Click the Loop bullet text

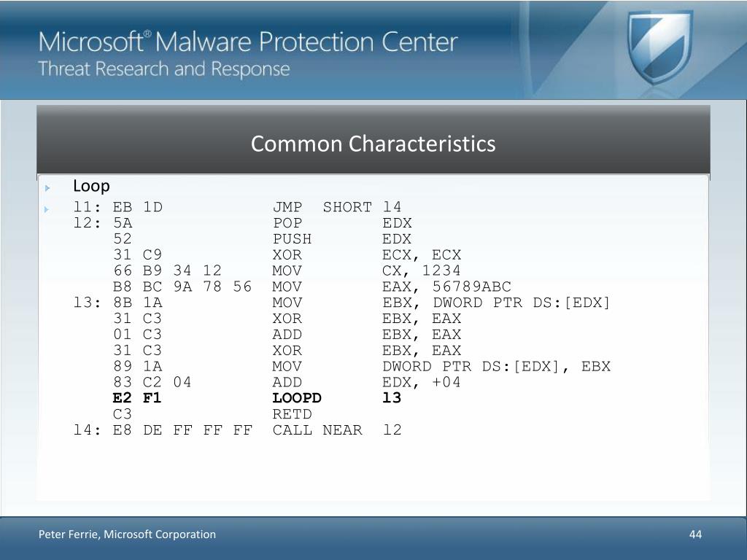point(91,186)
